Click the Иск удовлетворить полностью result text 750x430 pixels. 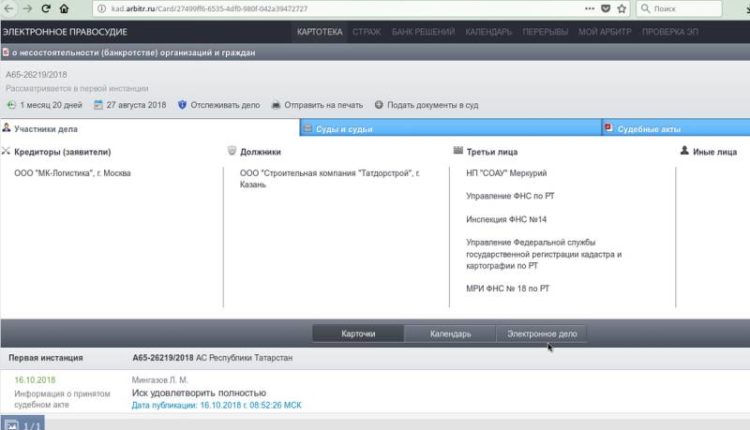(x=199, y=393)
